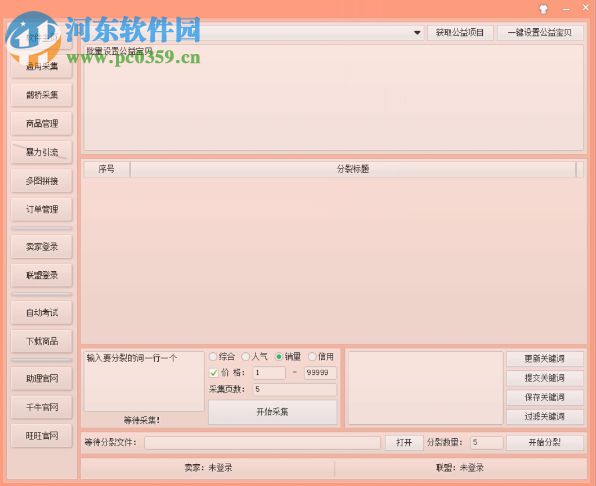
Task: Click the 采集页数 input field
Action: click(x=295, y=389)
